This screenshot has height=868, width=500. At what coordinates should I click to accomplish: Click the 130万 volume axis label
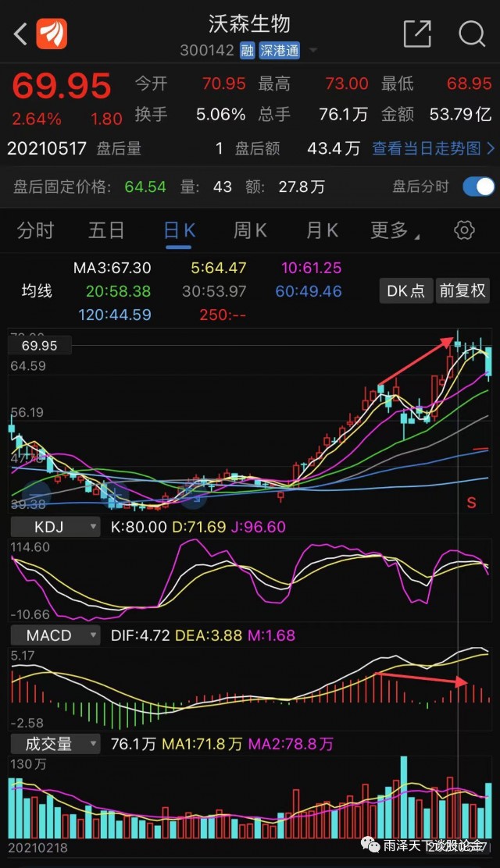(28, 764)
